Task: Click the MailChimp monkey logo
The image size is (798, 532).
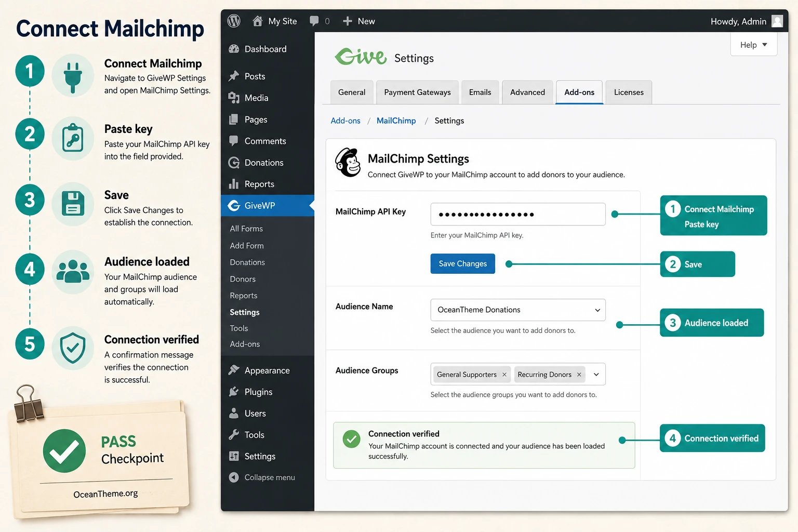Action: click(348, 163)
